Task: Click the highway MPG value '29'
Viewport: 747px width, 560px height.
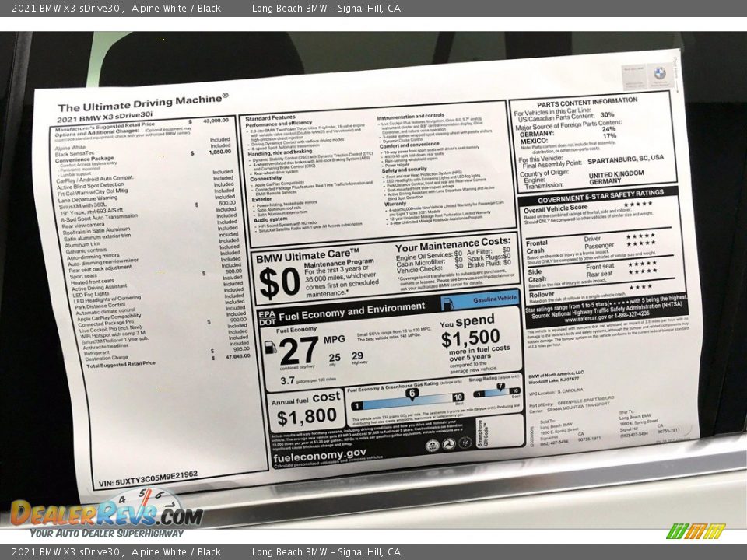Action: pos(357,355)
